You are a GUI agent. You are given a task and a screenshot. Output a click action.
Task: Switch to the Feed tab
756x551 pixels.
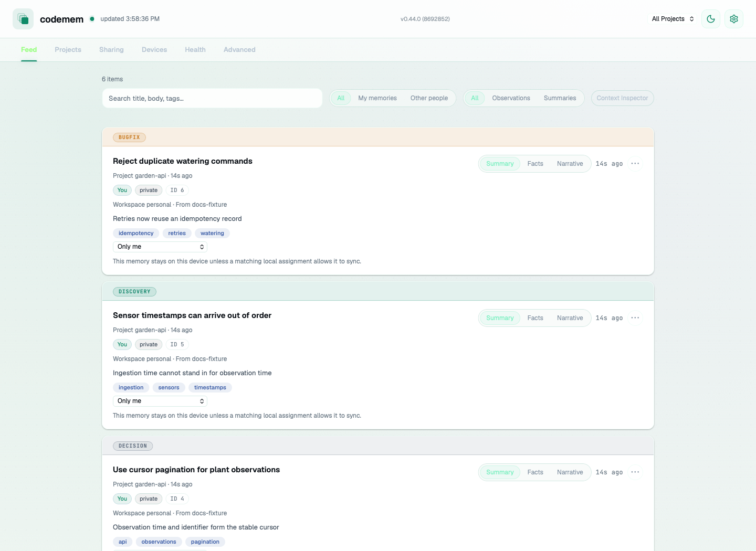(29, 50)
